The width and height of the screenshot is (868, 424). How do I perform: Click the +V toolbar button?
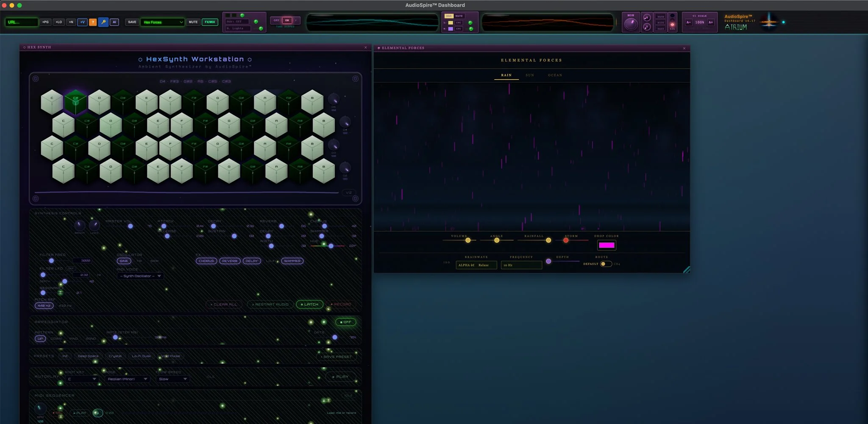click(82, 22)
